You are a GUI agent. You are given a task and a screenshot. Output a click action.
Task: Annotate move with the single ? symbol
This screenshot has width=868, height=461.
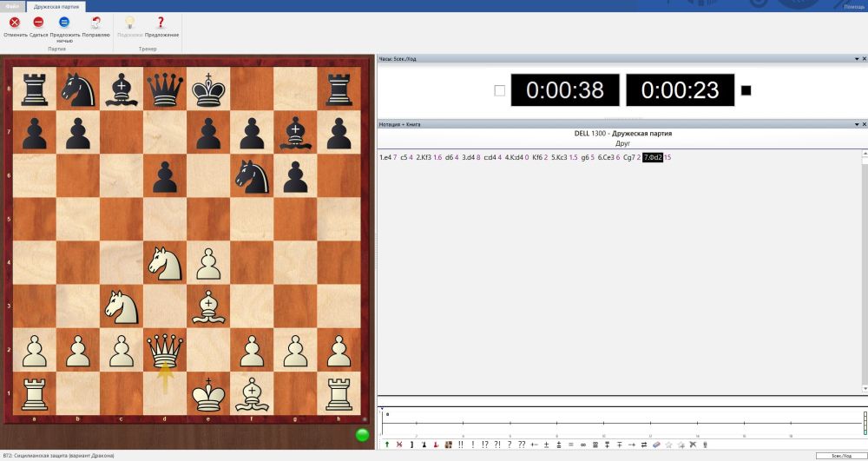[510, 445]
